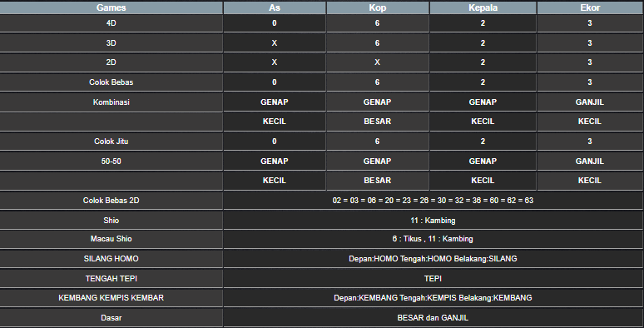Select the Dasar row label

(x=111, y=318)
